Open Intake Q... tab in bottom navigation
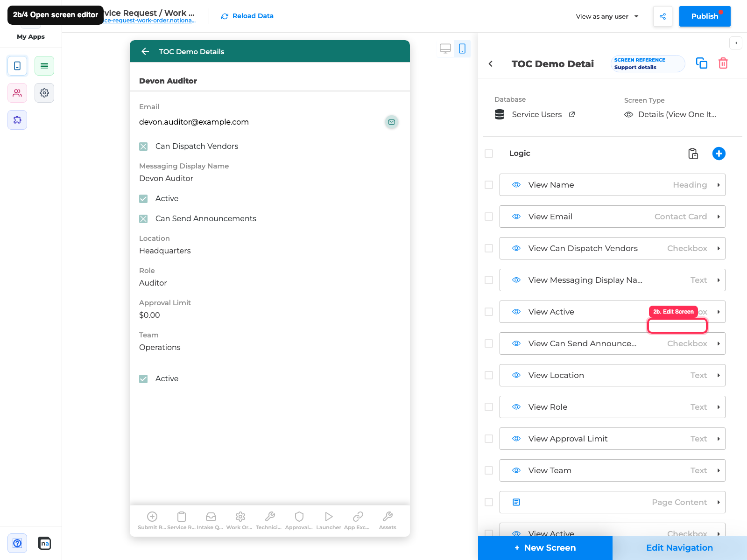The height and width of the screenshot is (560, 747). pyautogui.click(x=211, y=521)
